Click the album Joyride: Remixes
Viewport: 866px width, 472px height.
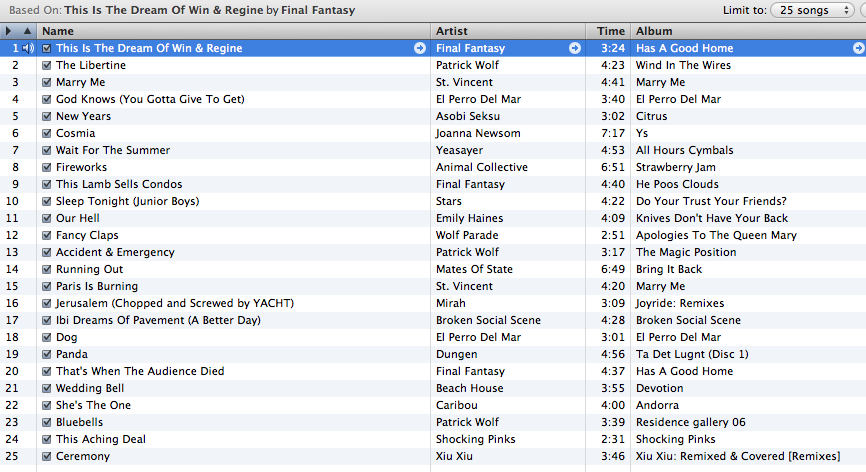coord(680,304)
